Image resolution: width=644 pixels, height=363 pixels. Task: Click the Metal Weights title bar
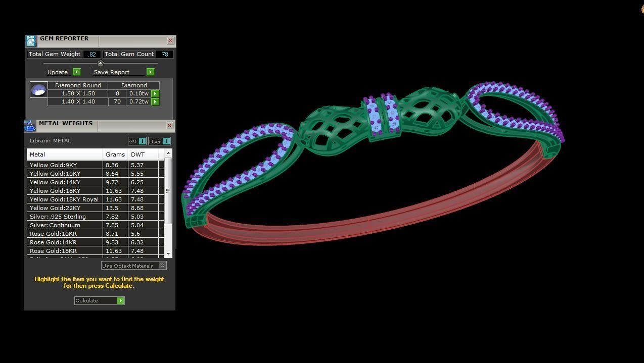tap(101, 125)
